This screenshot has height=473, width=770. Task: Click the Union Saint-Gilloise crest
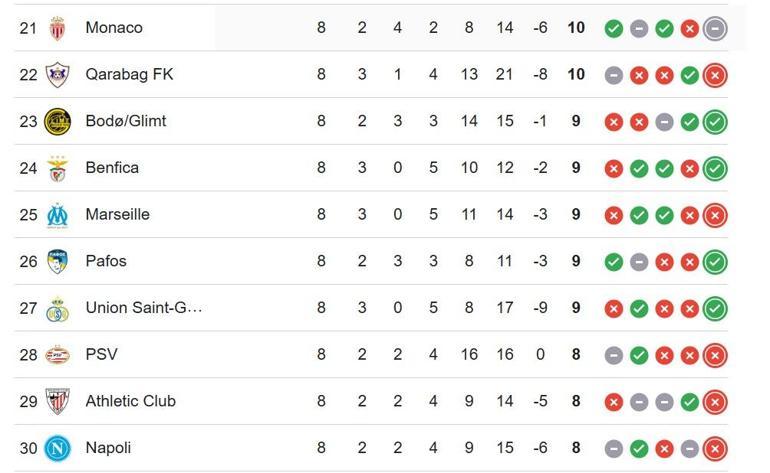point(58,308)
